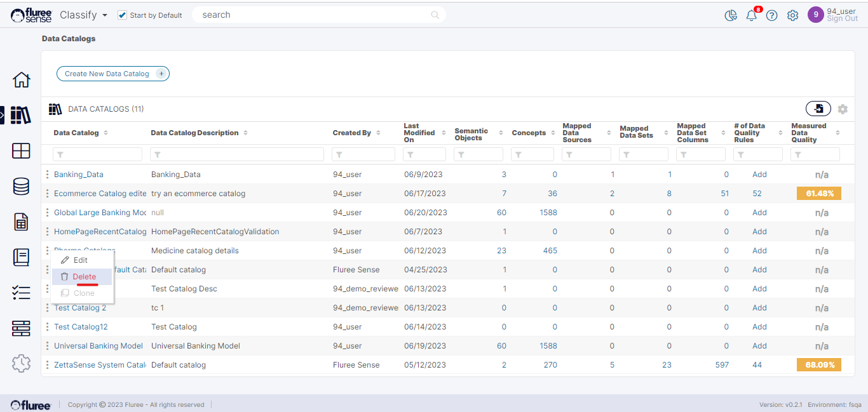Open the Universal Banking Model catalog link
The width and height of the screenshot is (868, 412).
[x=98, y=346]
